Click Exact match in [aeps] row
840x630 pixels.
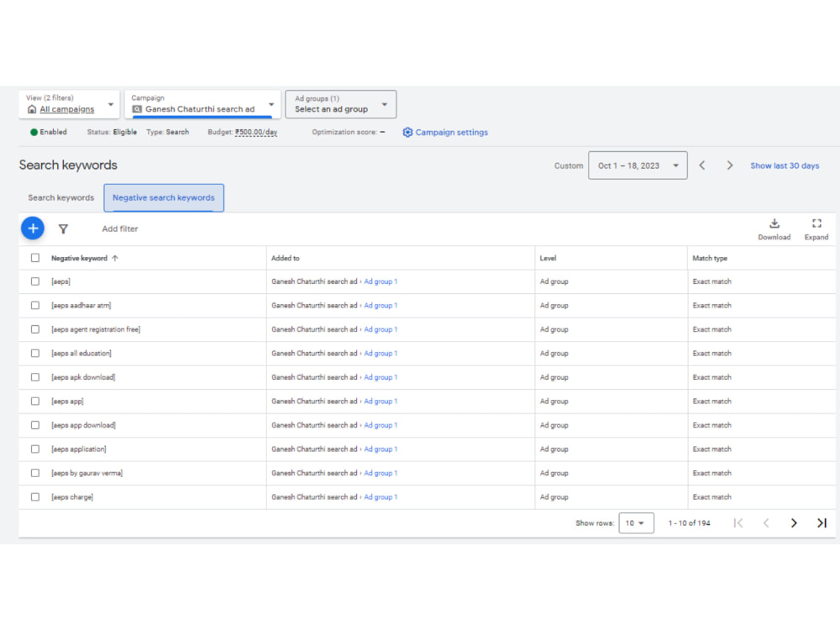(712, 281)
